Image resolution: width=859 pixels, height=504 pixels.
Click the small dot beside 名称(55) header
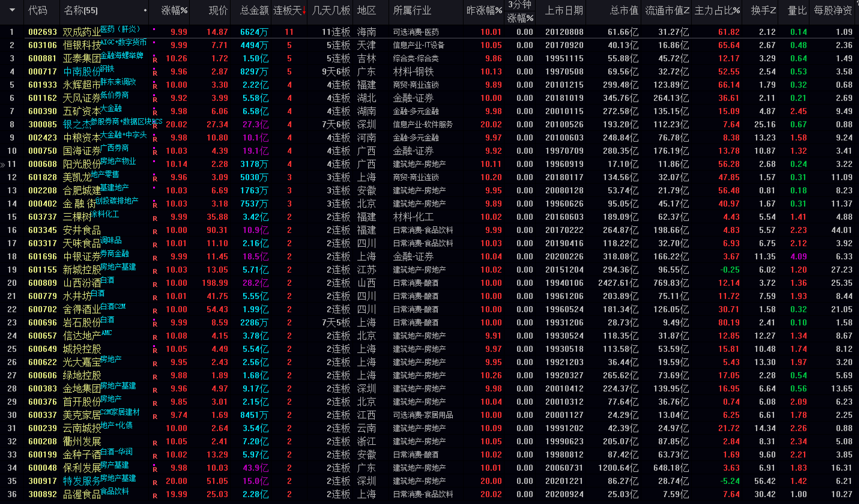146,11
